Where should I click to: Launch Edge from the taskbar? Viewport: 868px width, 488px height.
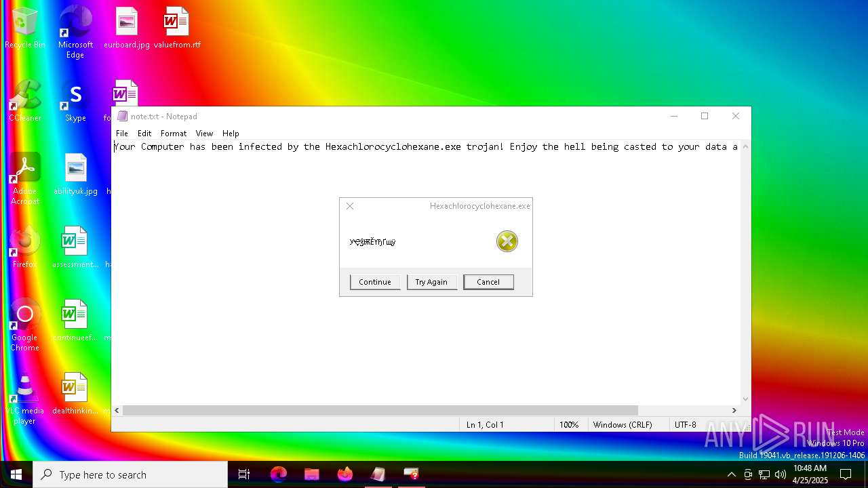coord(278,474)
